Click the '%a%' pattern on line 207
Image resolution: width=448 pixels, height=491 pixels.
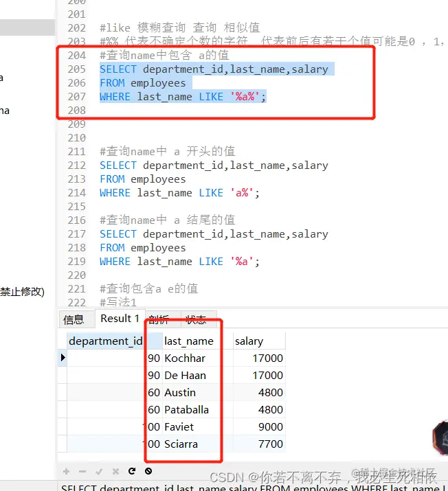click(x=245, y=97)
